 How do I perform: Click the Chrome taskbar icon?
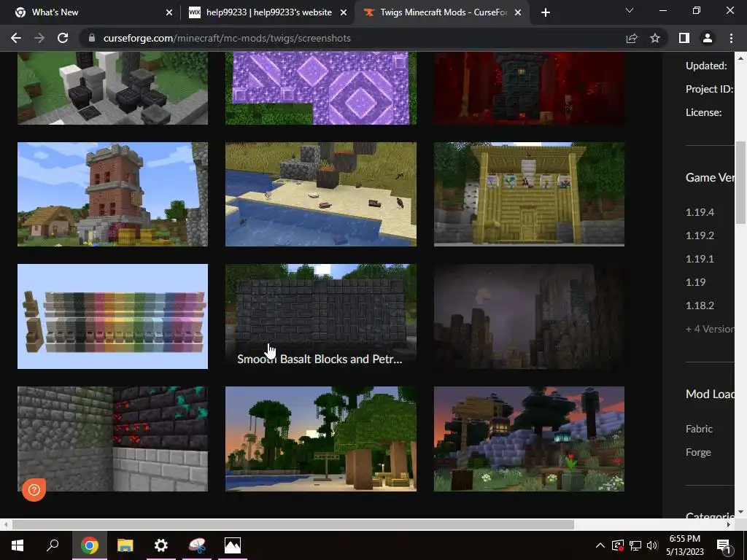tap(89, 545)
